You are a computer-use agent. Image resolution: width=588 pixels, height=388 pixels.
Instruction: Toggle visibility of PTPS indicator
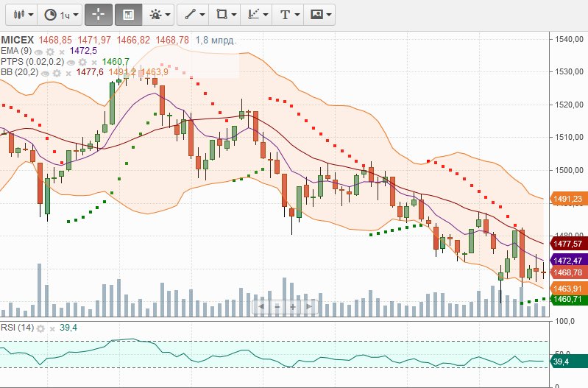point(72,62)
